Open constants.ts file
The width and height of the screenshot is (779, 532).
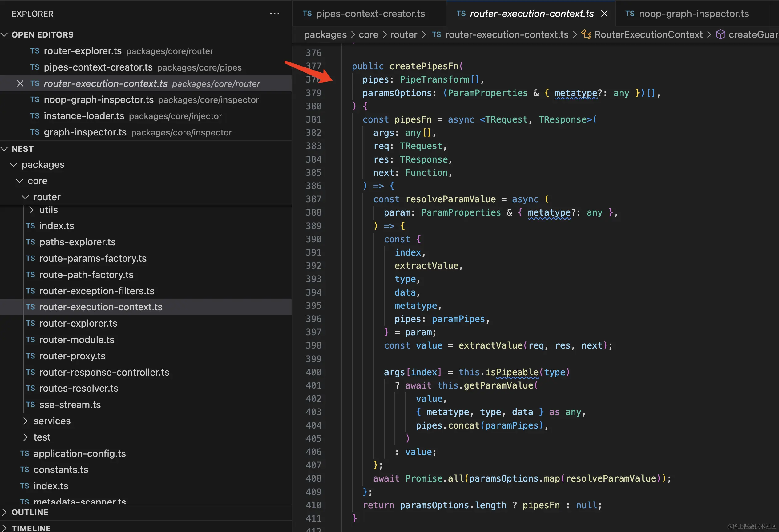pos(146,470)
